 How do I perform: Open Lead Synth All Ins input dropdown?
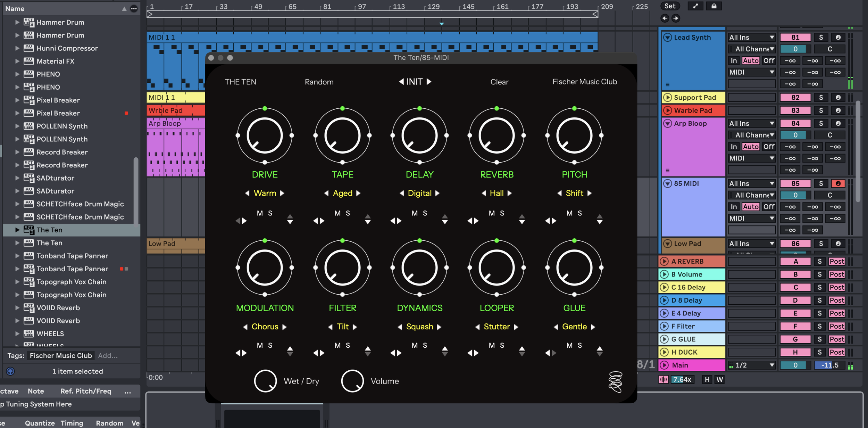pos(752,38)
